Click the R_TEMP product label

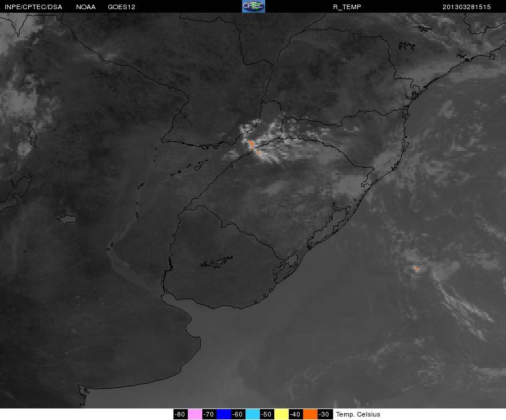[347, 7]
